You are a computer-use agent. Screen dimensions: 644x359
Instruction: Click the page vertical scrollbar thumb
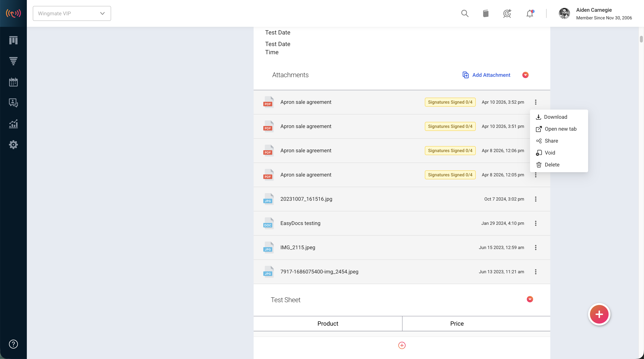(641, 39)
